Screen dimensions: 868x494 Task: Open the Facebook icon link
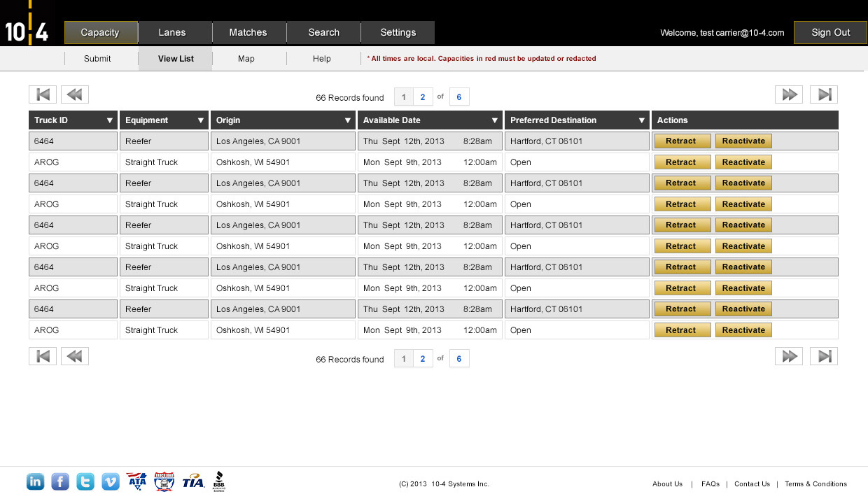pos(60,481)
